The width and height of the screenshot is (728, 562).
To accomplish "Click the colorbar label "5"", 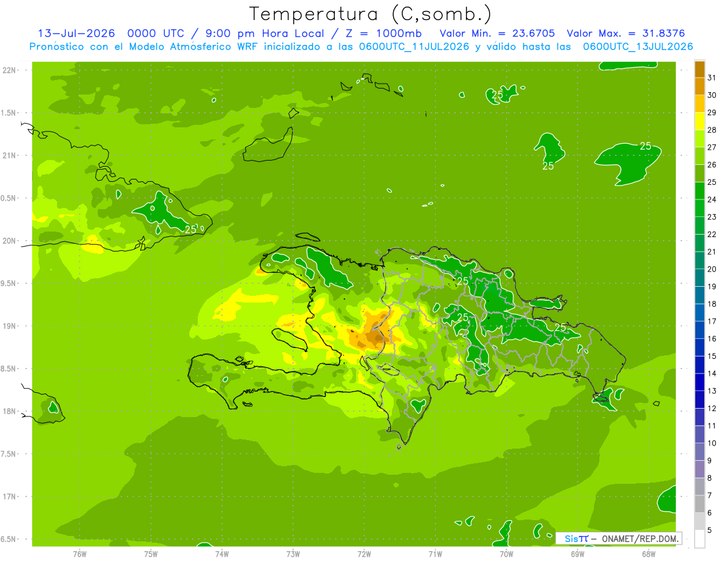I will (x=710, y=530).
